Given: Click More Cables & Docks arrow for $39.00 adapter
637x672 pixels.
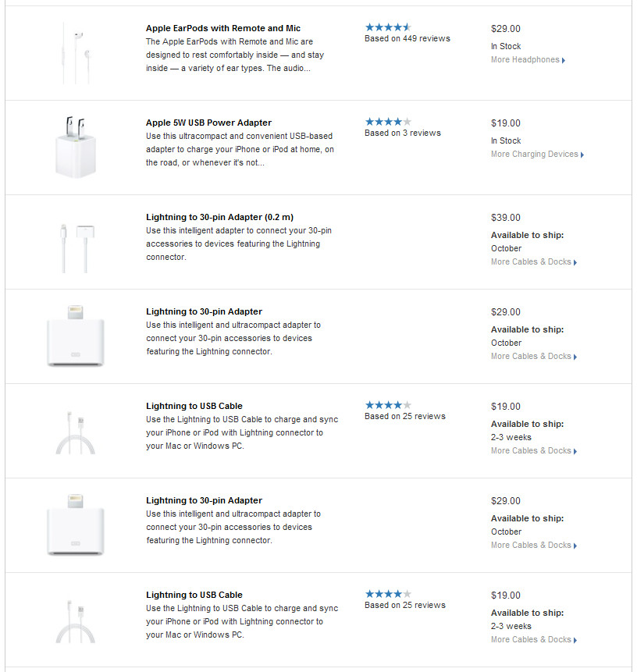Looking at the screenshot, I should 575,263.
